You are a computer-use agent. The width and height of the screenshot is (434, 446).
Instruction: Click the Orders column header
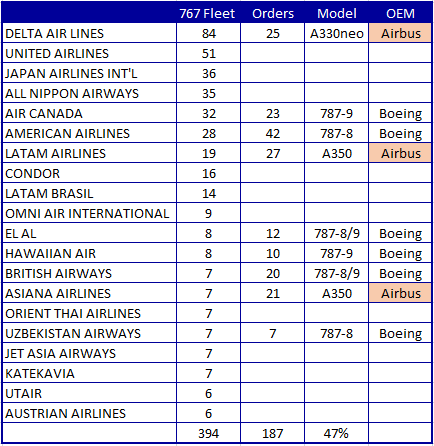point(272,14)
